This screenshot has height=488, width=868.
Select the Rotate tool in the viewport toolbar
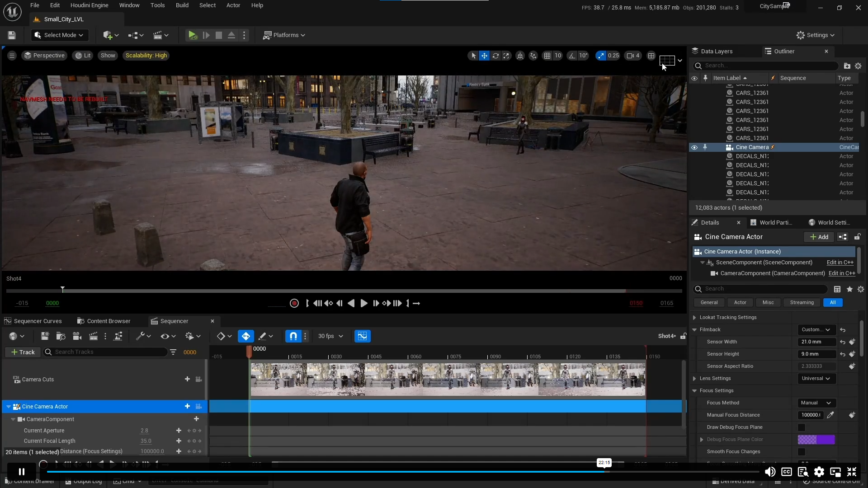496,56
